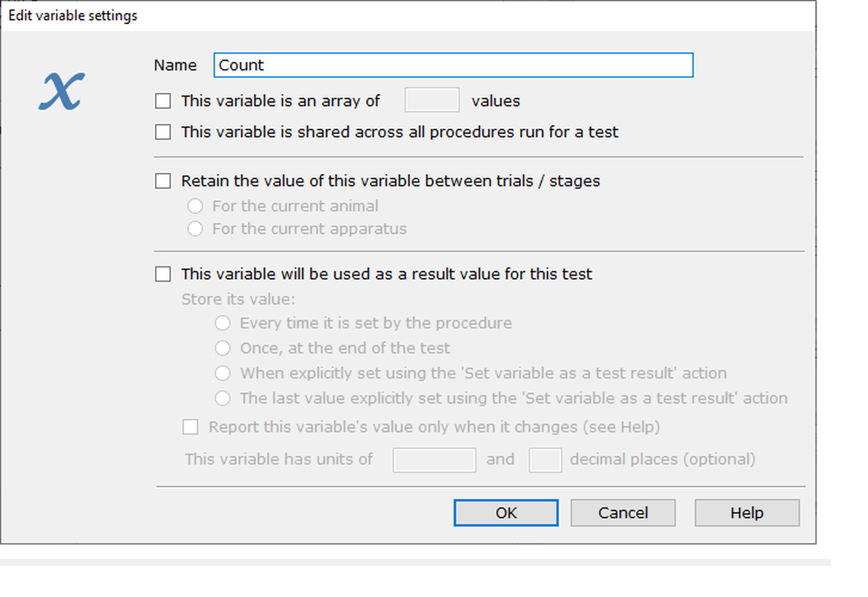The height and width of the screenshot is (597, 868).
Task: Click the blue x variable icon
Action: (x=62, y=91)
